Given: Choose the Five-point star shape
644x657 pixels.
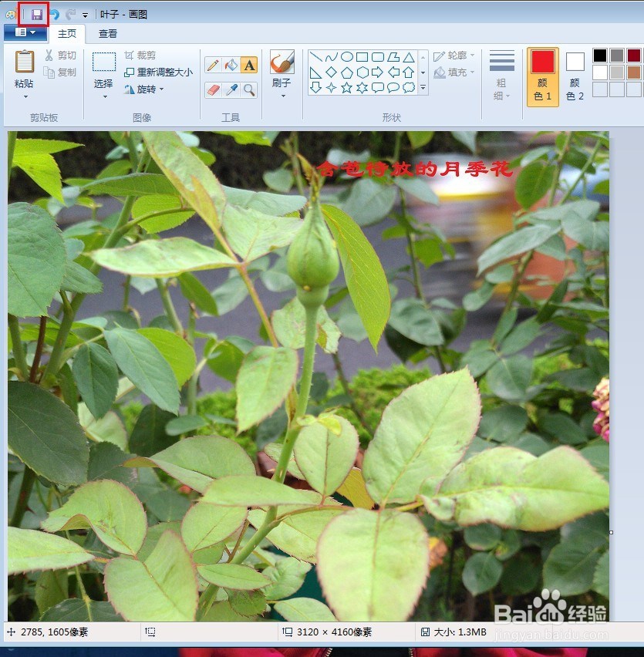Looking at the screenshot, I should coord(346,88).
